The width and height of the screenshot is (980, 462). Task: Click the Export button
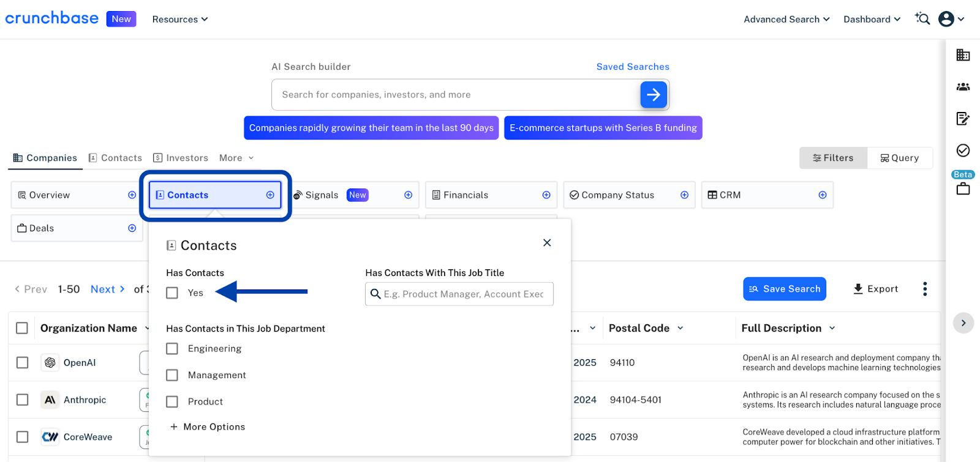click(x=876, y=289)
